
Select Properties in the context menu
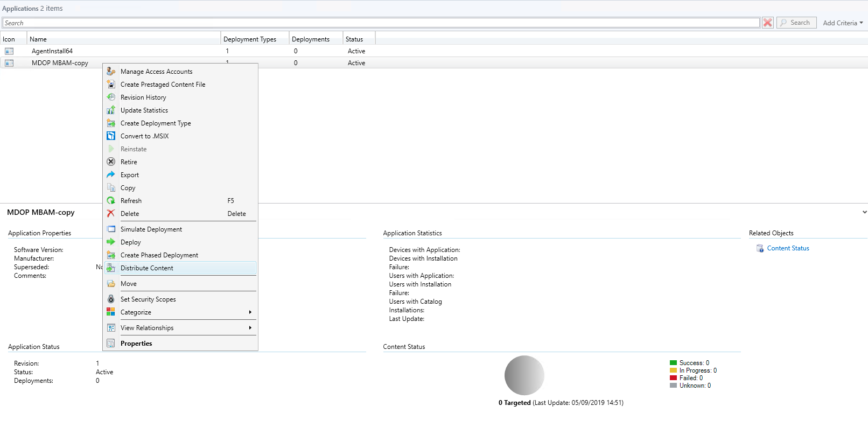(x=136, y=344)
